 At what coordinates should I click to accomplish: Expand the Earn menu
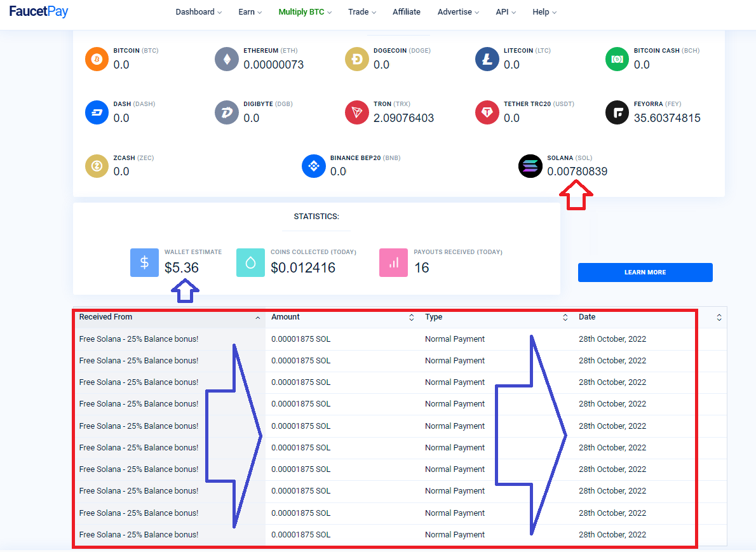pyautogui.click(x=250, y=12)
